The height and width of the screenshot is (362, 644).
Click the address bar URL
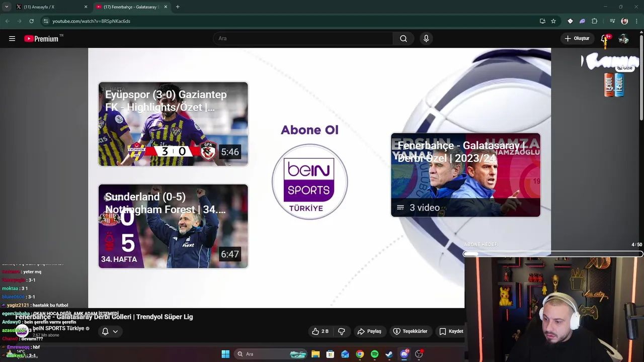pos(91,21)
